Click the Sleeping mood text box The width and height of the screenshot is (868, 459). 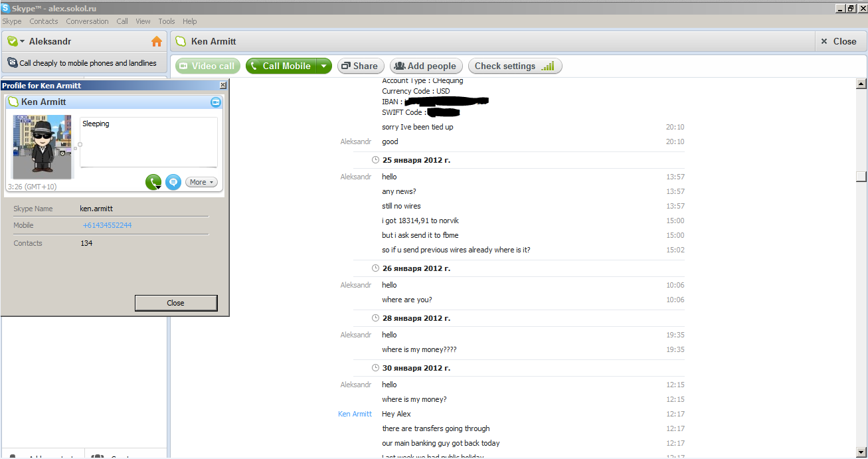click(x=149, y=142)
